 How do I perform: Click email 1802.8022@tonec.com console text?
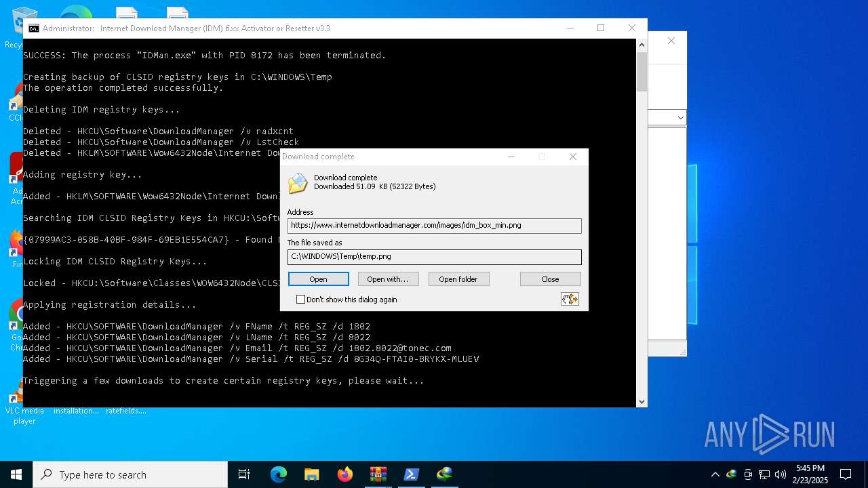400,348
